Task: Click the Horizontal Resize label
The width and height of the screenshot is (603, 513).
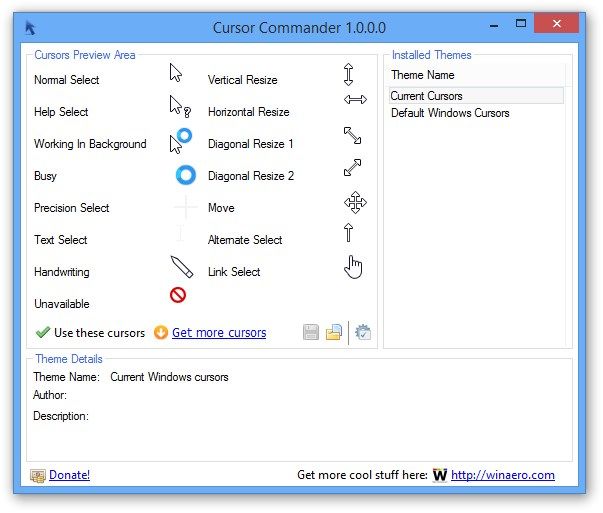Action: (248, 112)
